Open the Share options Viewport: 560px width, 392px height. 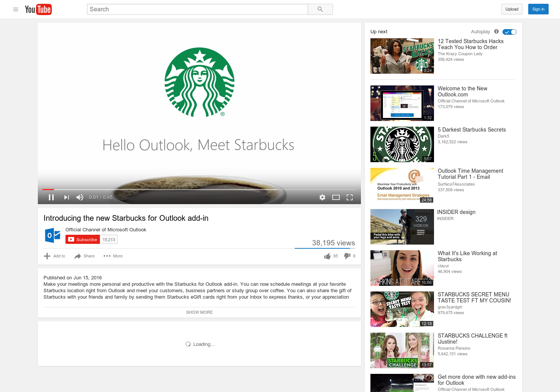tap(84, 256)
